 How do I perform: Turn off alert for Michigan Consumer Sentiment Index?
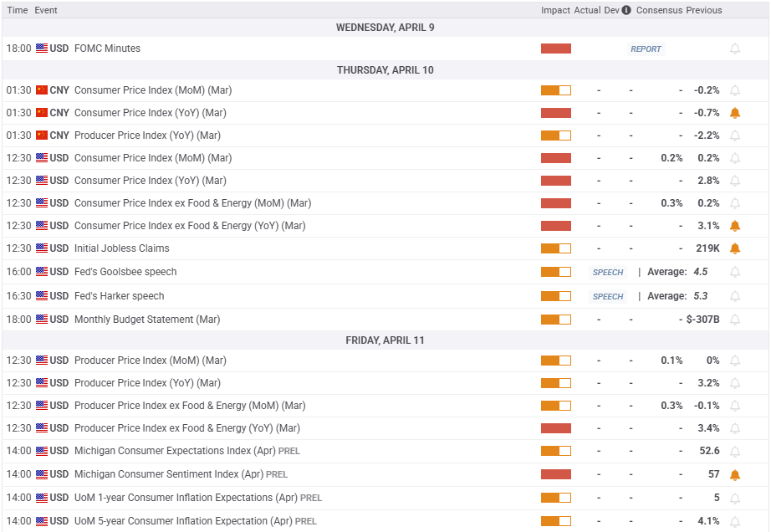pyautogui.click(x=735, y=474)
